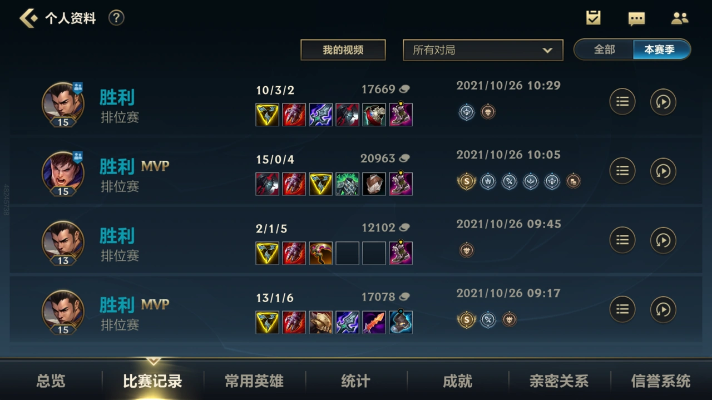Switch the filter to 全部
This screenshot has width=712, height=400.
604,49
